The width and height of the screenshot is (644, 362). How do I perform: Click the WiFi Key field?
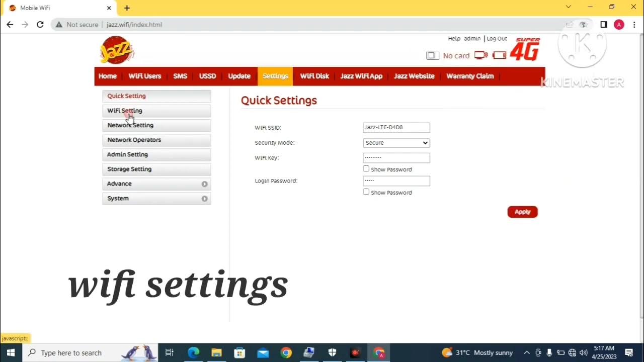click(x=396, y=158)
